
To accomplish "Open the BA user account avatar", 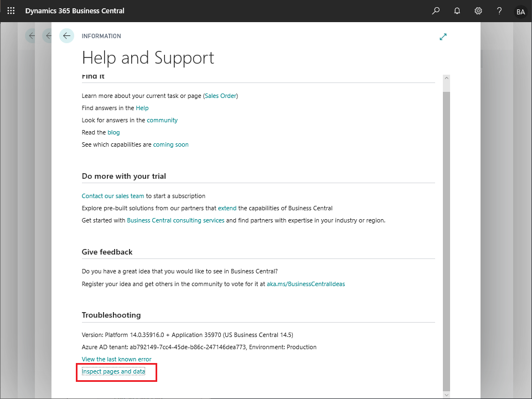I will click(x=520, y=12).
